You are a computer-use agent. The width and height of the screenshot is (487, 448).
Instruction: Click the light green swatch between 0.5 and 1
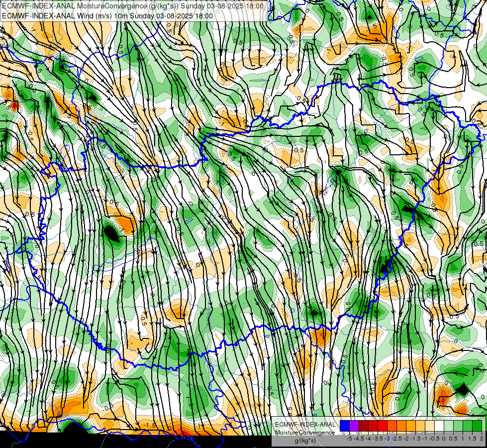click(458, 426)
